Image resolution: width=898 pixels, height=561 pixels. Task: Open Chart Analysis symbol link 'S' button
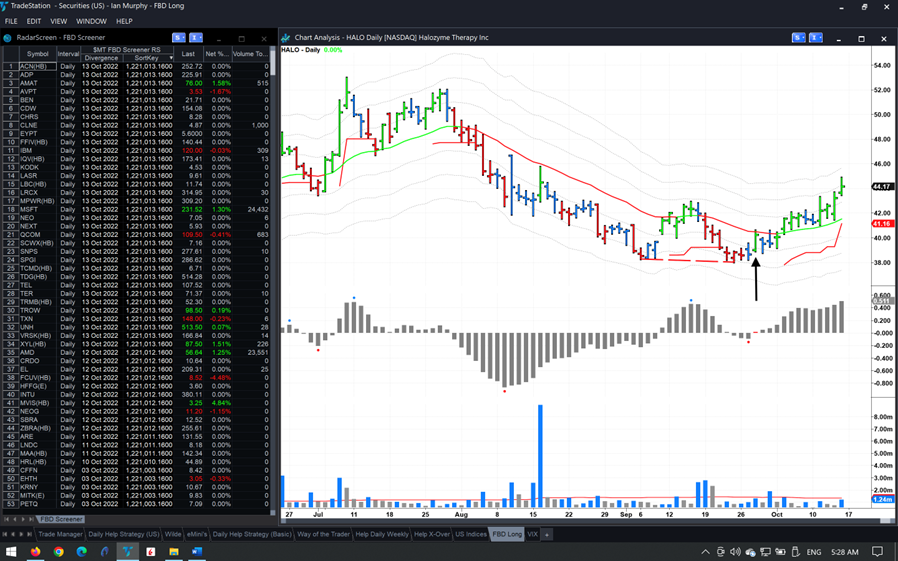[x=798, y=38]
